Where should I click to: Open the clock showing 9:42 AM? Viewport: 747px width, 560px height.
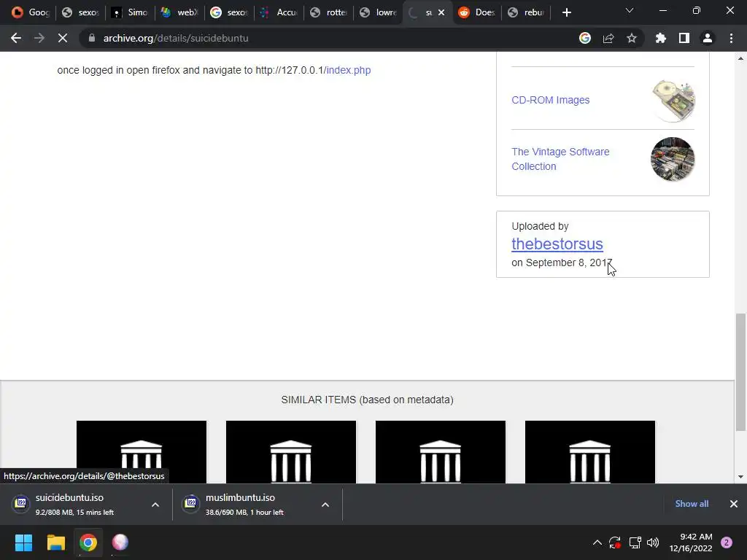click(691, 542)
